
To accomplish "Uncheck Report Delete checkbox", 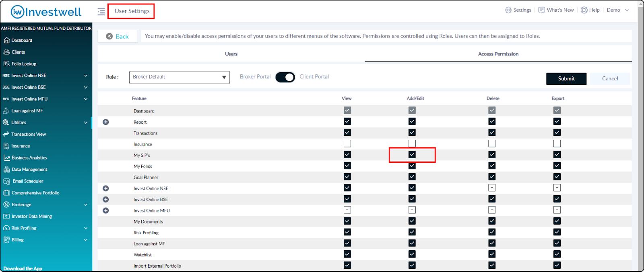I will pos(492,121).
